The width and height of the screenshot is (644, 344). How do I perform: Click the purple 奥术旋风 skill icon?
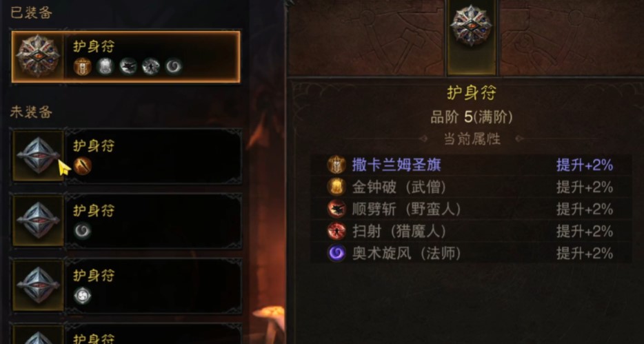tap(336, 253)
